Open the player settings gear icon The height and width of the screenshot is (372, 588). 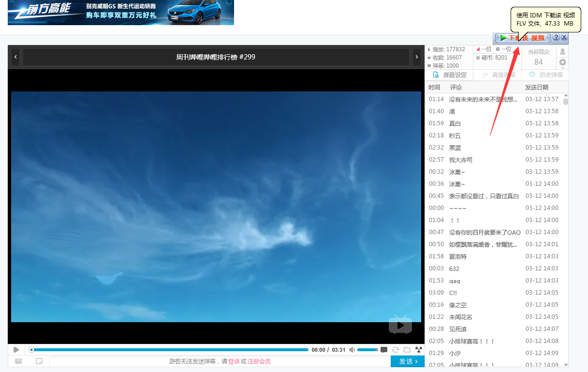[562, 62]
